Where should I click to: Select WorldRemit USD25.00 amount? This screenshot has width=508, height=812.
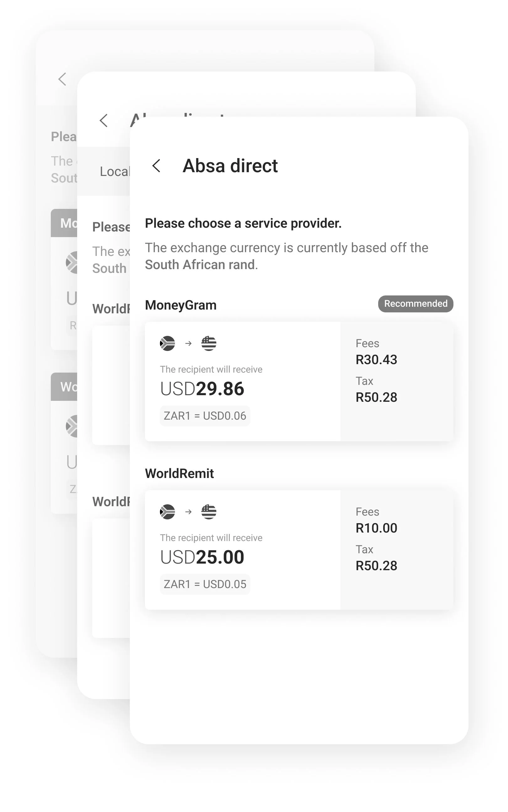coord(202,557)
